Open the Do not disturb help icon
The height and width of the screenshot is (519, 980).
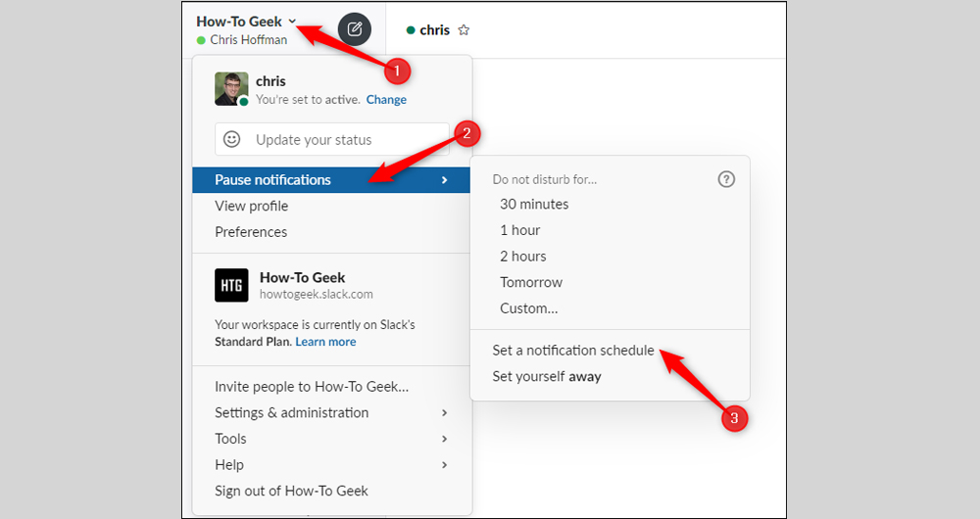pyautogui.click(x=725, y=179)
